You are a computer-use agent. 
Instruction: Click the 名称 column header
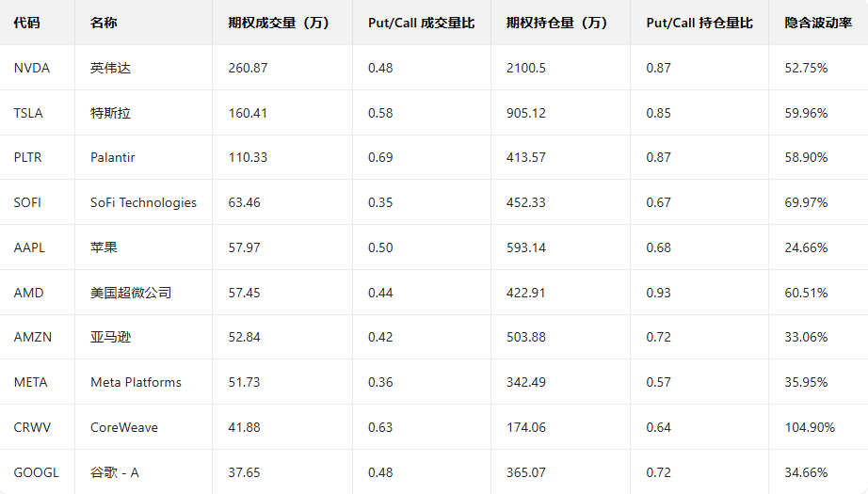[x=104, y=23]
